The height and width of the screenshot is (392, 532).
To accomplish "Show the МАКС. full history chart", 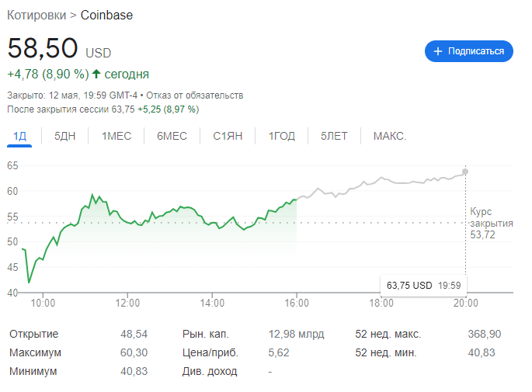I will click(390, 136).
